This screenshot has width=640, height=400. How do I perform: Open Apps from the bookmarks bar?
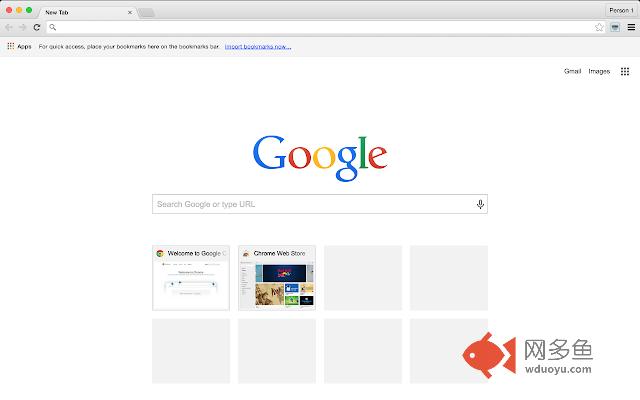(19, 47)
